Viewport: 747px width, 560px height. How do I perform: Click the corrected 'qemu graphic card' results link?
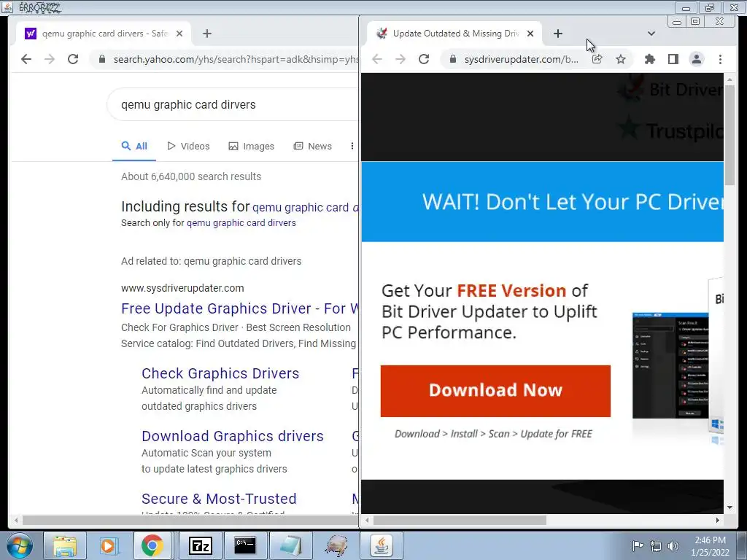305,208
